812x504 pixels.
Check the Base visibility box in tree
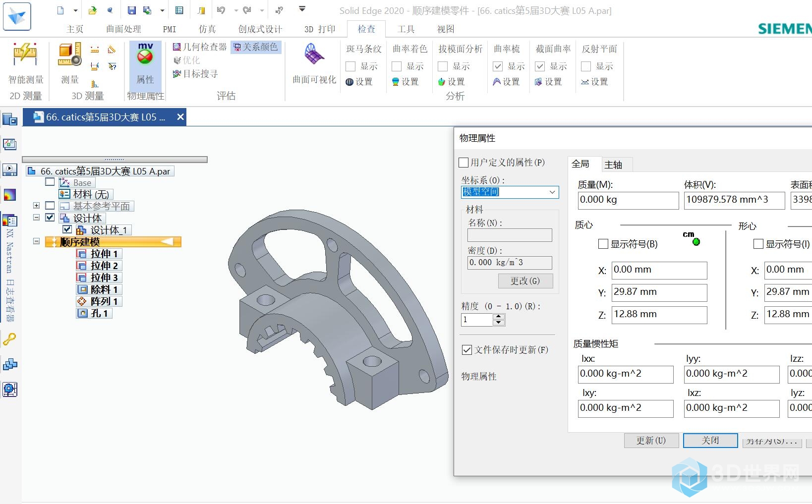coord(50,182)
